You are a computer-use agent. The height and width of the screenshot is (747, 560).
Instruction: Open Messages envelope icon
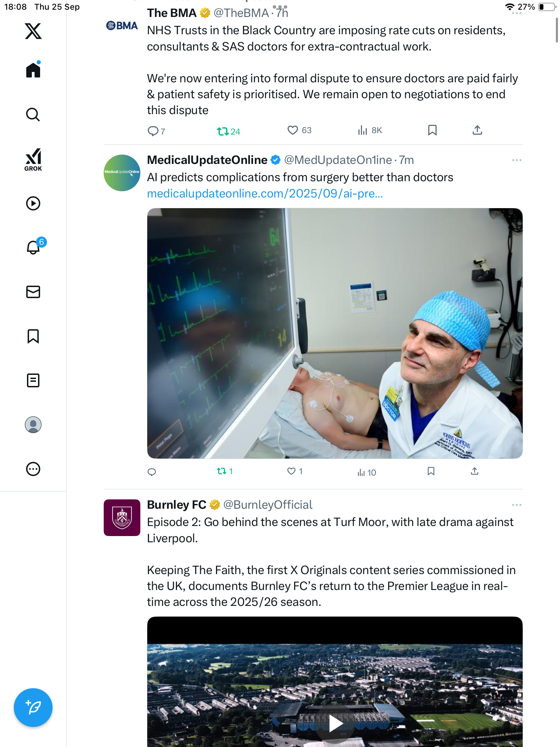(33, 292)
